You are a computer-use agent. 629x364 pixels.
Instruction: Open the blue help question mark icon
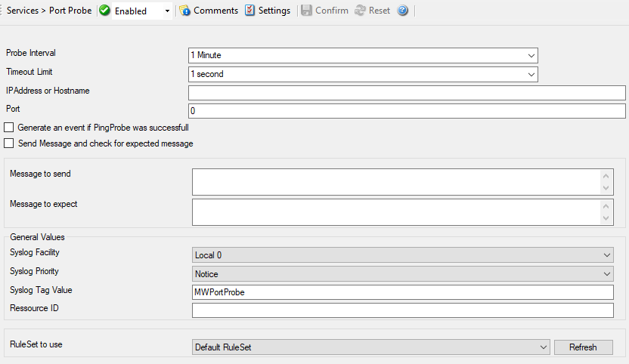tap(402, 11)
